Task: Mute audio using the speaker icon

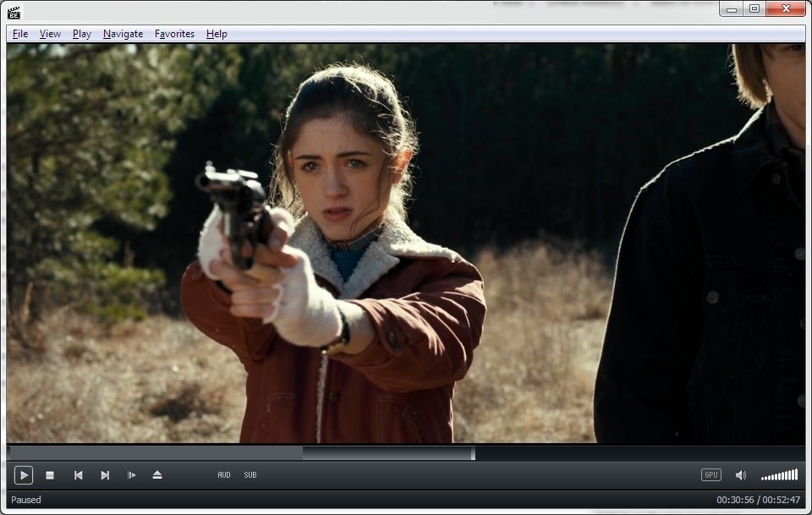Action: click(740, 475)
